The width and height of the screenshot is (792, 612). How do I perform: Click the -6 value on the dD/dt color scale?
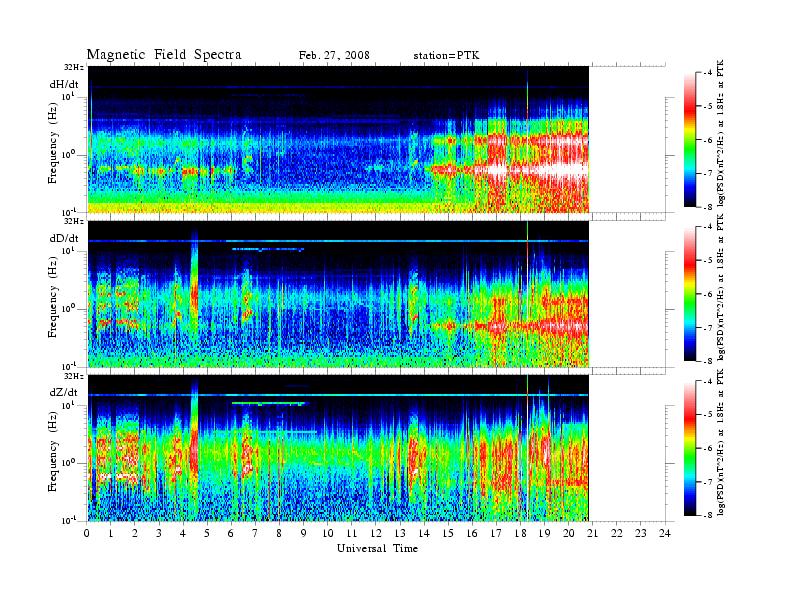(708, 294)
